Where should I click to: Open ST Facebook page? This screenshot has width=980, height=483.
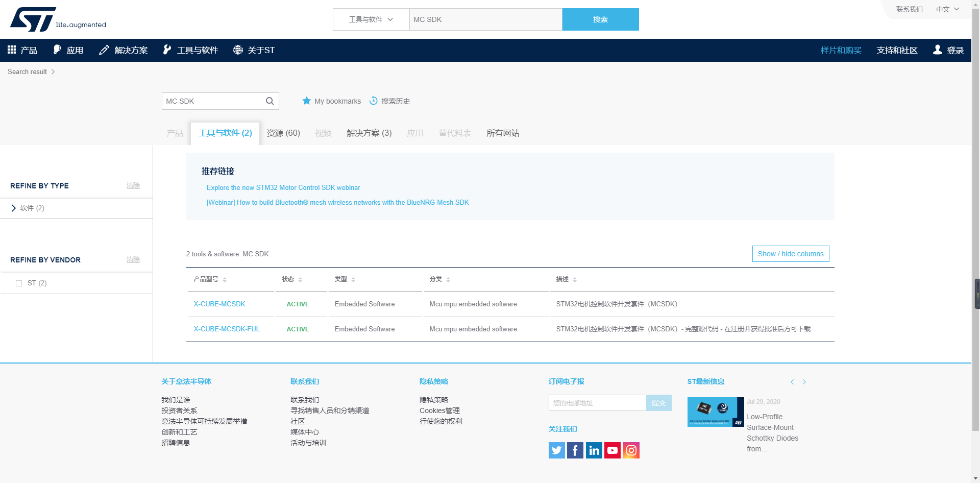click(x=575, y=450)
